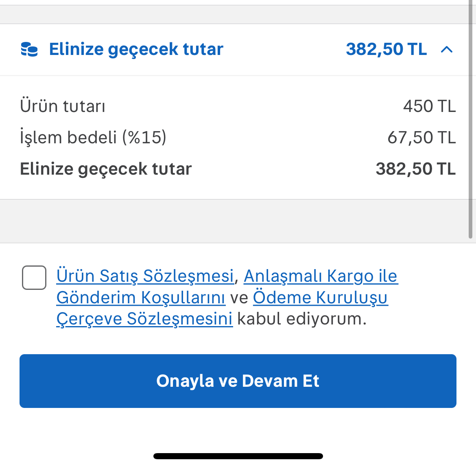This screenshot has height=469, width=476.
Task: Click the gray band below the payout breakdown
Action: [x=238, y=221]
